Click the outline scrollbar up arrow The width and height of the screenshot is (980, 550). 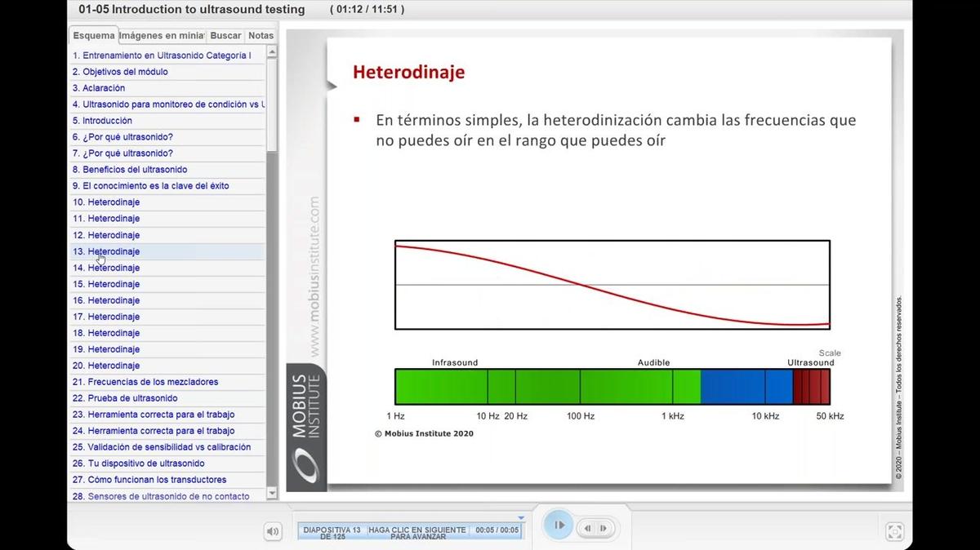(x=272, y=52)
